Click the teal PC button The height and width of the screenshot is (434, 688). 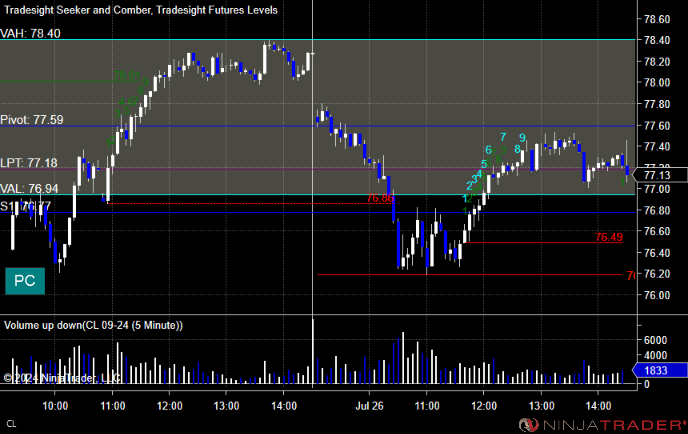click(25, 281)
